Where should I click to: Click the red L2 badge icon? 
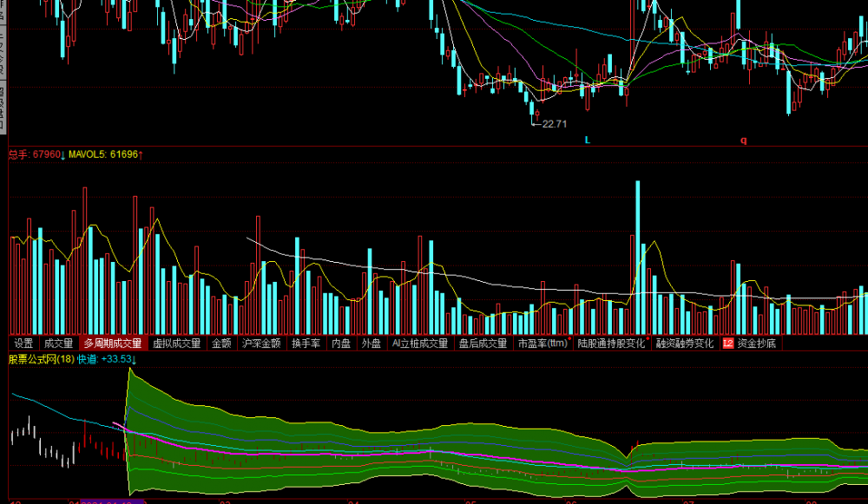(728, 344)
